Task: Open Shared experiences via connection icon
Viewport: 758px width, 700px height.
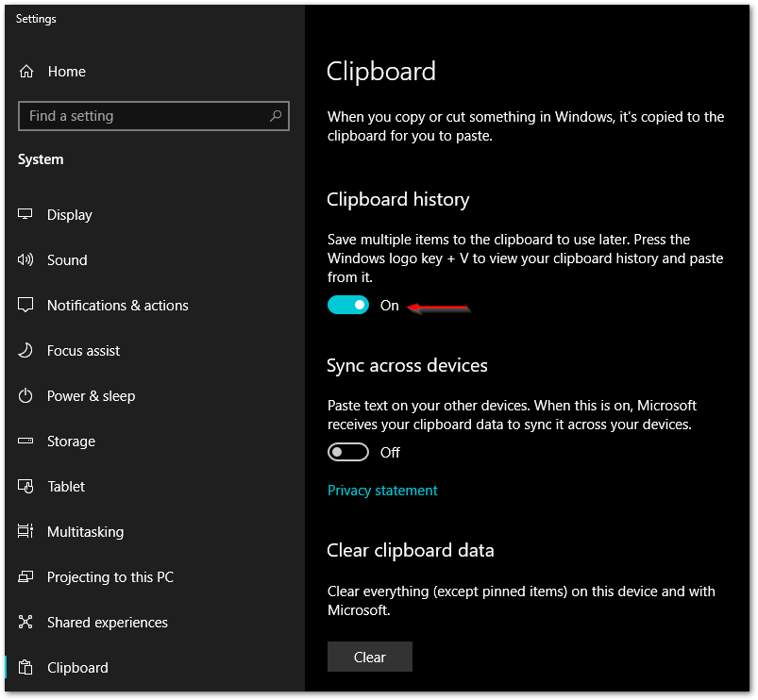Action: tap(25, 622)
